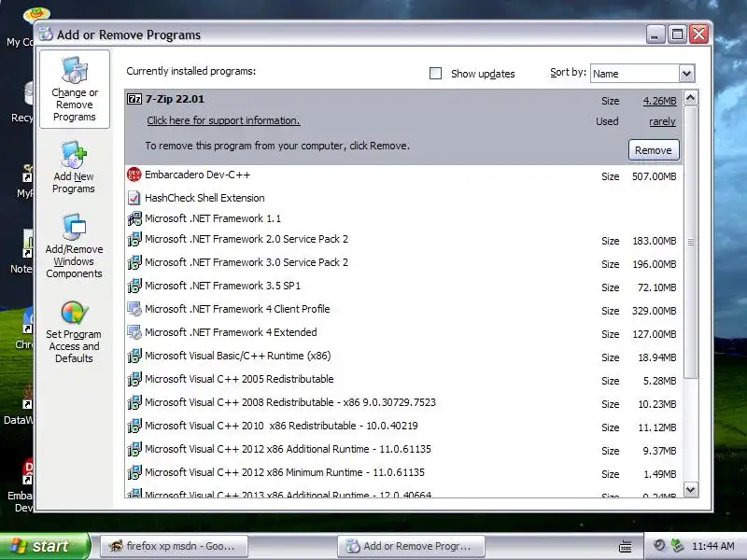Switch to firefox xp msdn taskbar button
Image resolution: width=747 pixels, height=560 pixels.
point(174,546)
